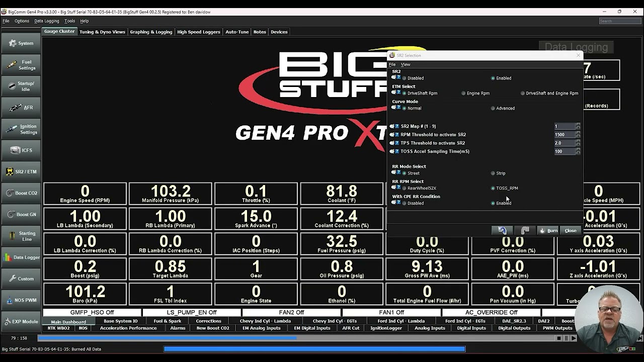The image size is (644, 362).
Task: Click the play button in the playback bar
Action: (x=574, y=338)
